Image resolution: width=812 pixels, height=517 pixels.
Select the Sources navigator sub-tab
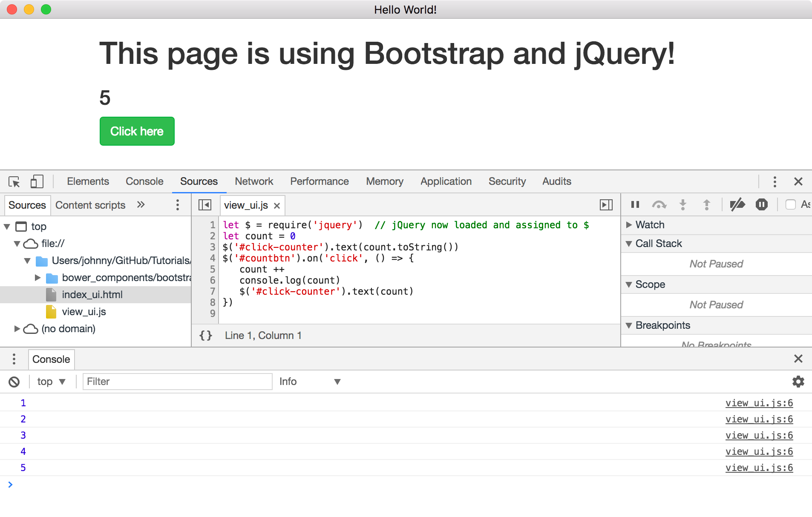pos(27,205)
